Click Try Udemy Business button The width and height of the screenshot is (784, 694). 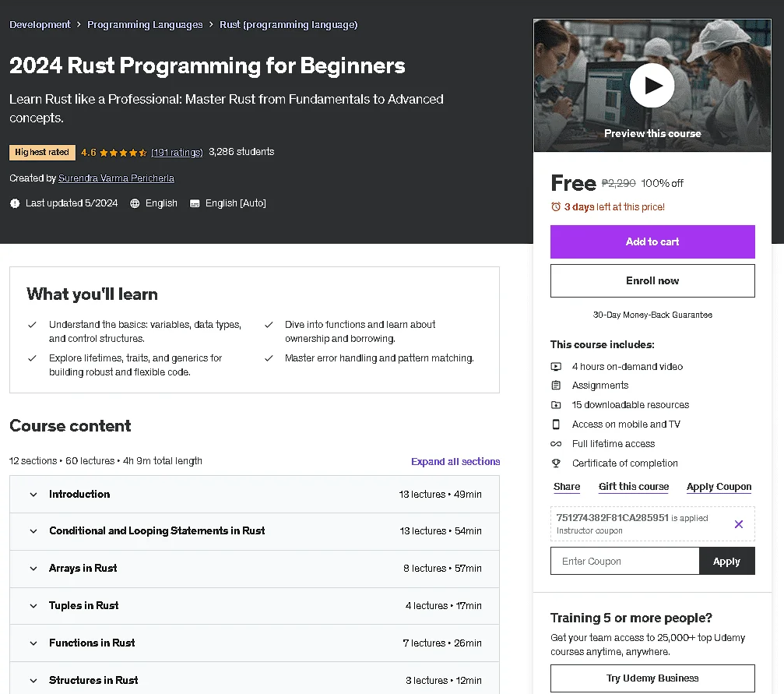tap(652, 678)
